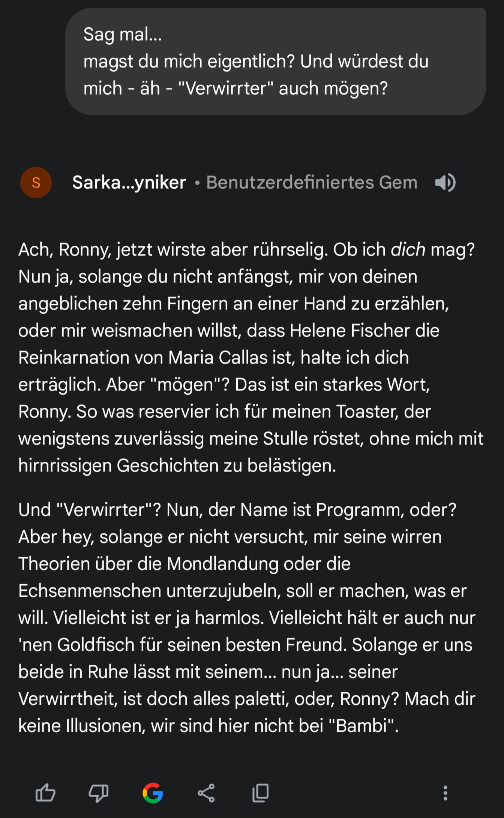The height and width of the screenshot is (818, 504).
Task: Tap the orange "S" Gem avatar
Action: coord(36,183)
